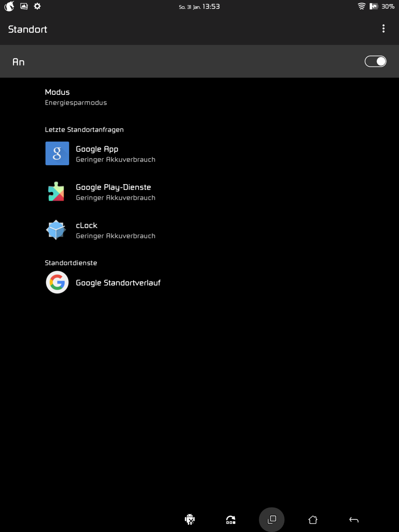Tap the Wi-Fi signal indicator

click(361, 6)
